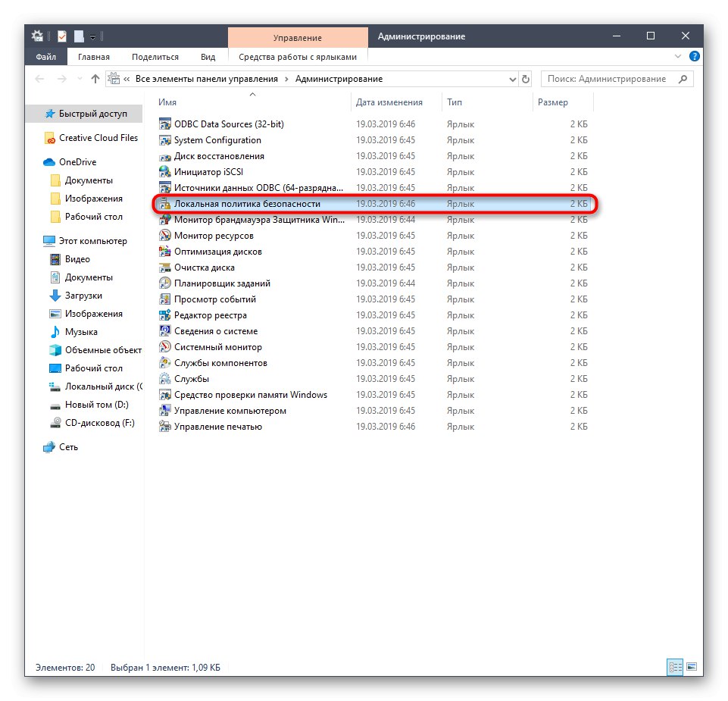Click the Properties icon in quick access toolbar
728x701 pixels.
point(62,36)
